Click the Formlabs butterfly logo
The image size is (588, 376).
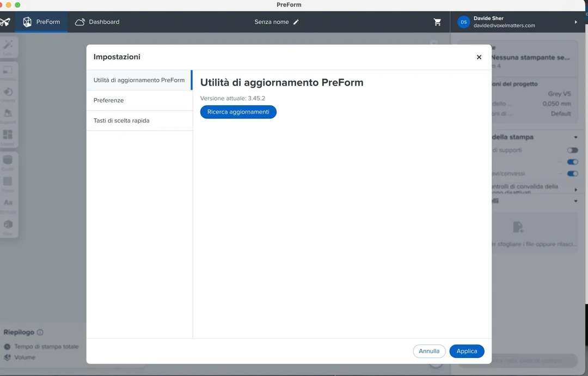pos(5,22)
